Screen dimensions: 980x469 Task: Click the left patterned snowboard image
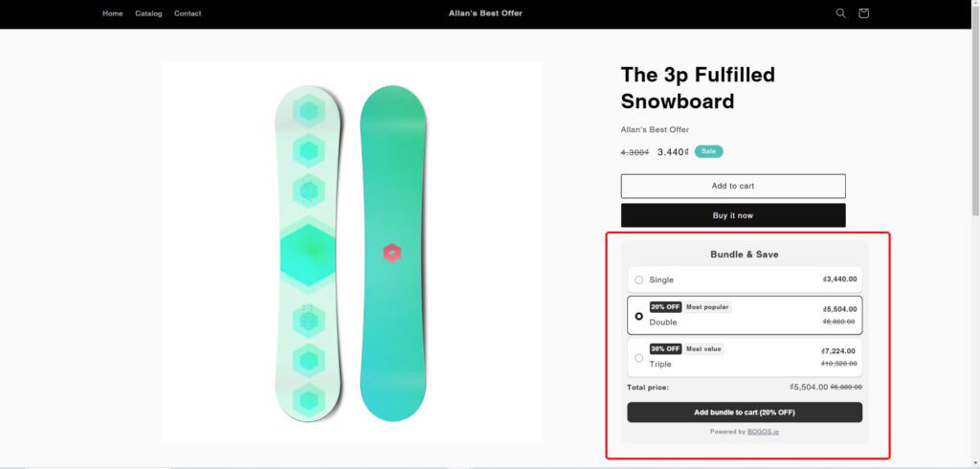coord(307,253)
